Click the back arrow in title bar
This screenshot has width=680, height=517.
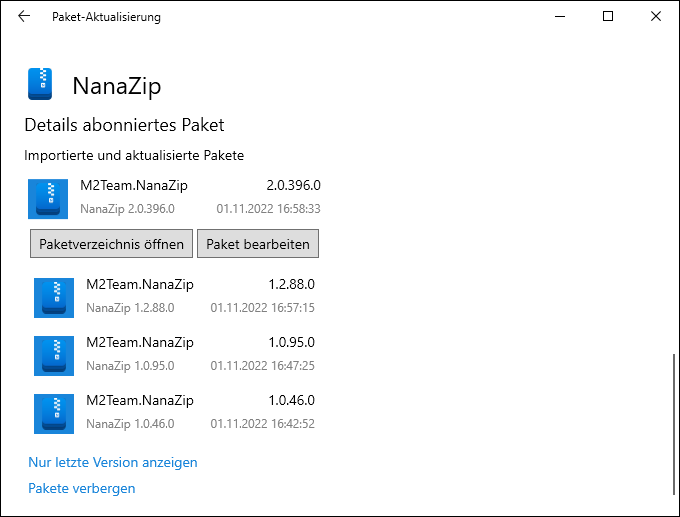(24, 16)
